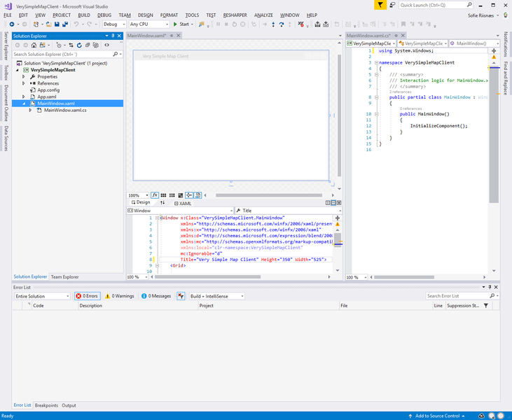This screenshot has height=420, width=512.
Task: Toggle snap to gridlines in designer
Action: (172, 195)
